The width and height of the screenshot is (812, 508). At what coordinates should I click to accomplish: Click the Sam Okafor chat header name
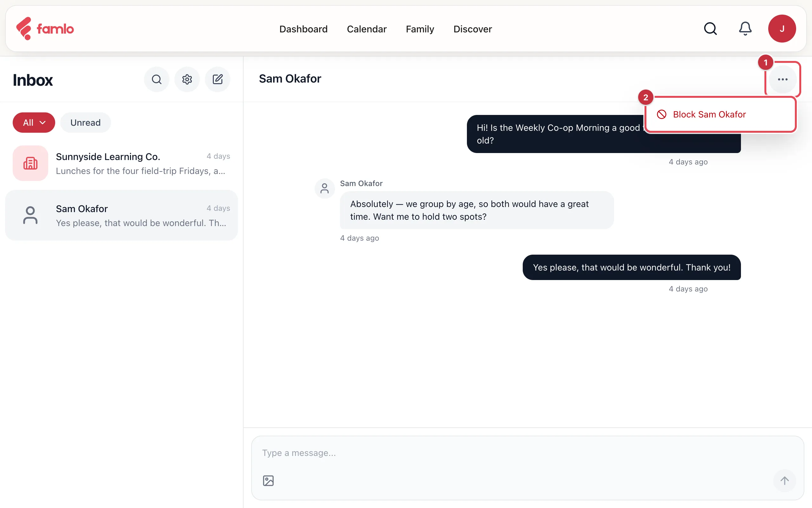290,79
